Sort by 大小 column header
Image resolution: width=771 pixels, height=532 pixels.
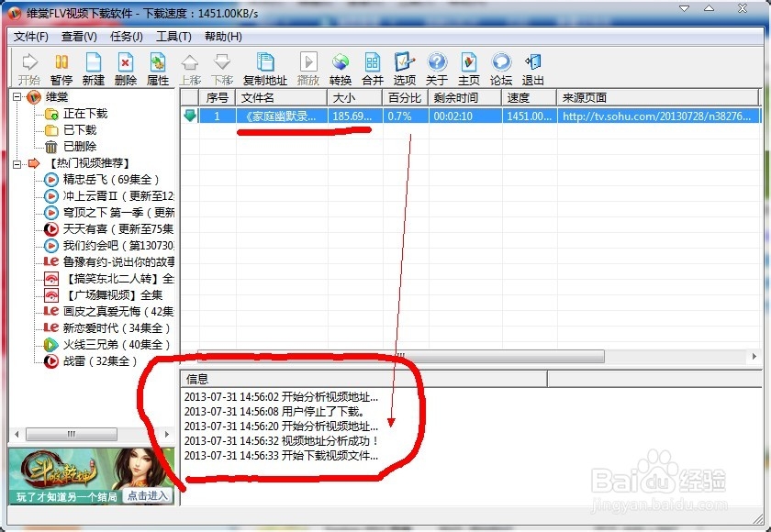355,98
